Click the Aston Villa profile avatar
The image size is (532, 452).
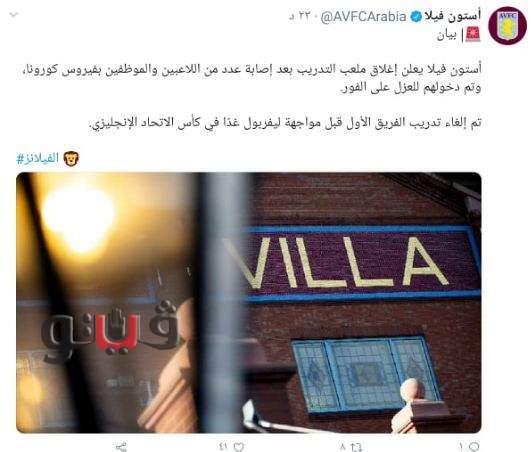point(508,25)
